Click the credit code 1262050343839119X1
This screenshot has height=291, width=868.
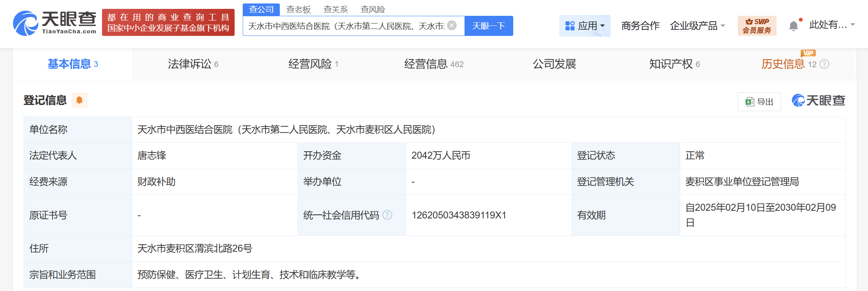pyautogui.click(x=459, y=215)
